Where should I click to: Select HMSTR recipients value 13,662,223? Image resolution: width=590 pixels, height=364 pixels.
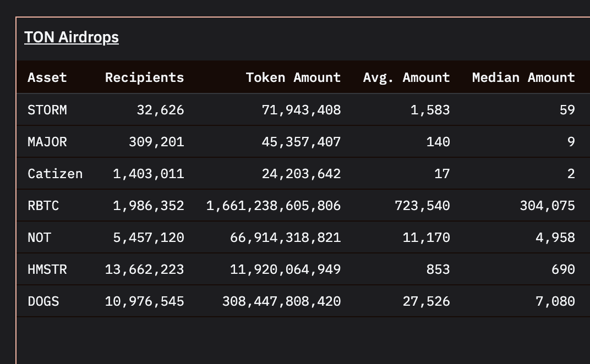(x=144, y=269)
